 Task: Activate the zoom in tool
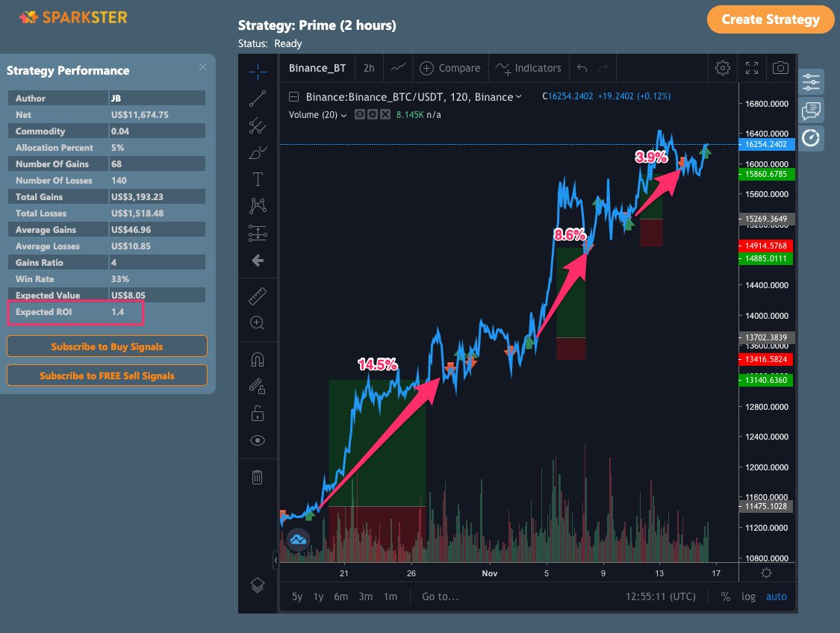[x=258, y=322]
